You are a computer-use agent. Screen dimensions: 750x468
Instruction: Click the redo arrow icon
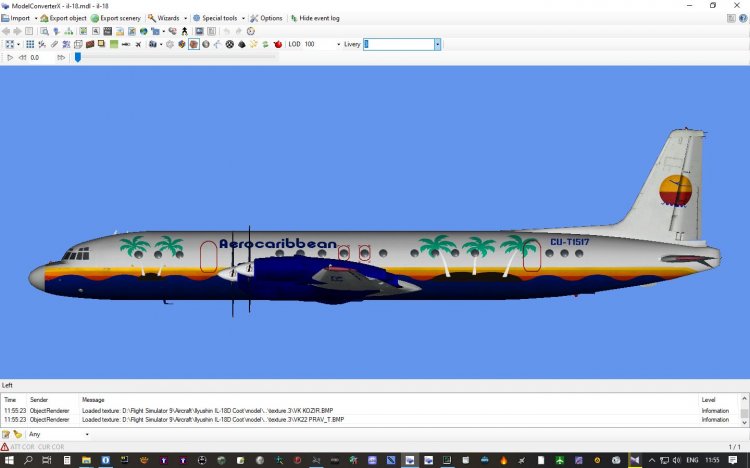click(x=239, y=31)
